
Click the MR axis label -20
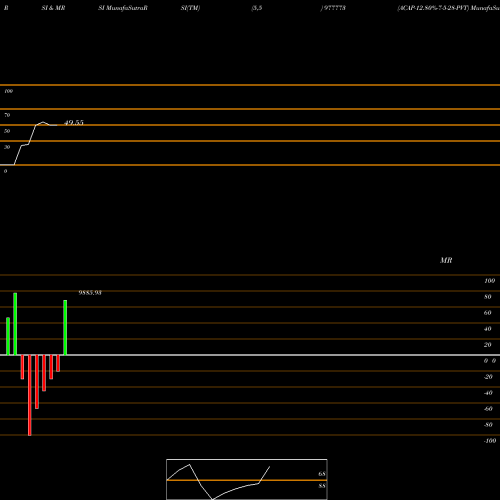point(488,377)
